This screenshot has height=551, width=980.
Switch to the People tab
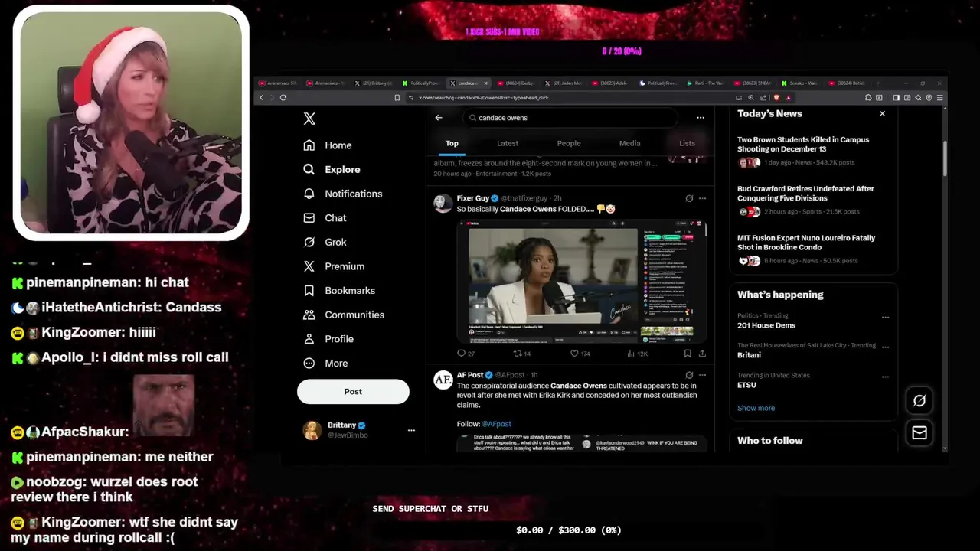pos(569,143)
